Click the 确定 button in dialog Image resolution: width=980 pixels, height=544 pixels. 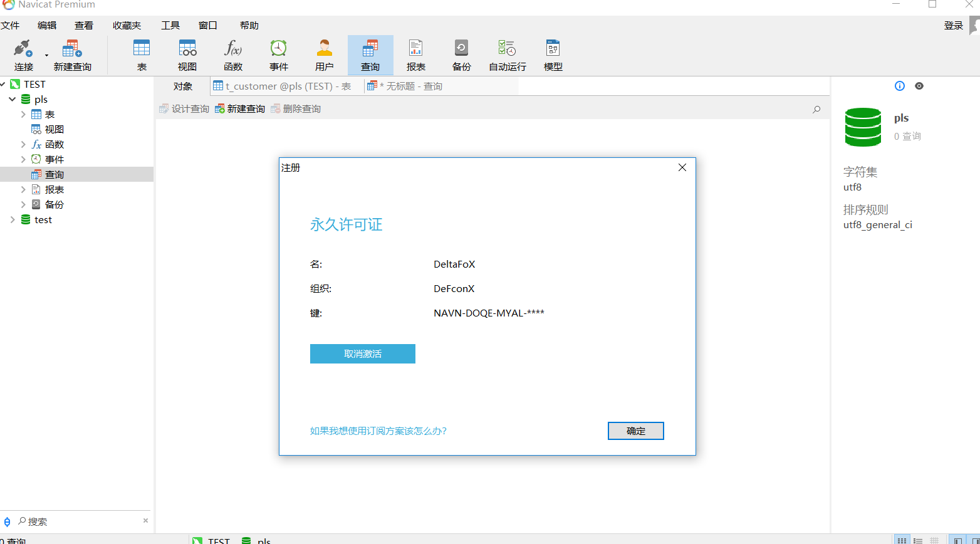point(636,431)
